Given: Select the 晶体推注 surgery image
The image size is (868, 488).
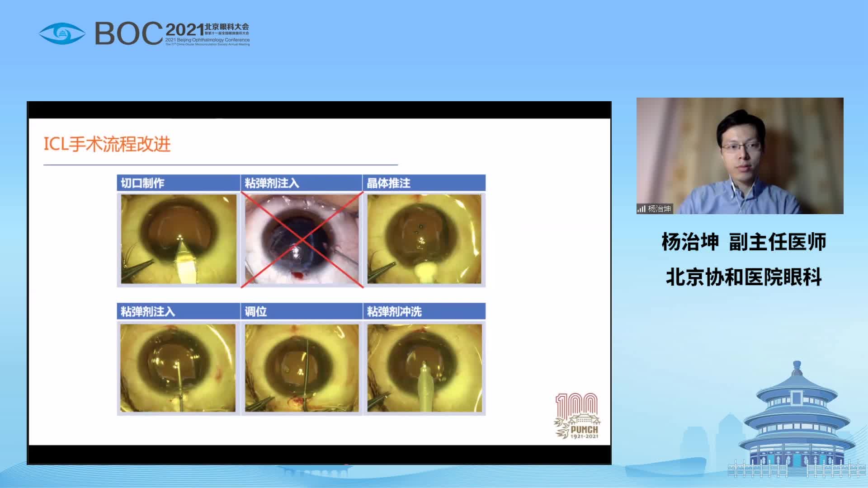Looking at the screenshot, I should pyautogui.click(x=425, y=239).
